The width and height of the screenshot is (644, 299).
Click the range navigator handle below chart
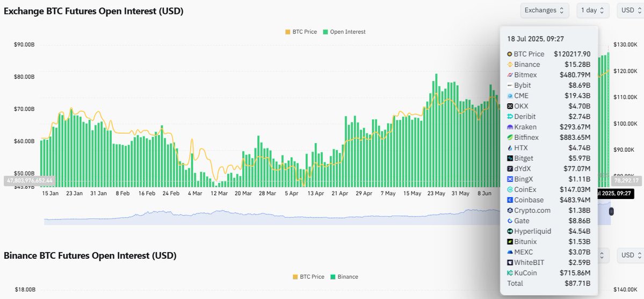611,211
